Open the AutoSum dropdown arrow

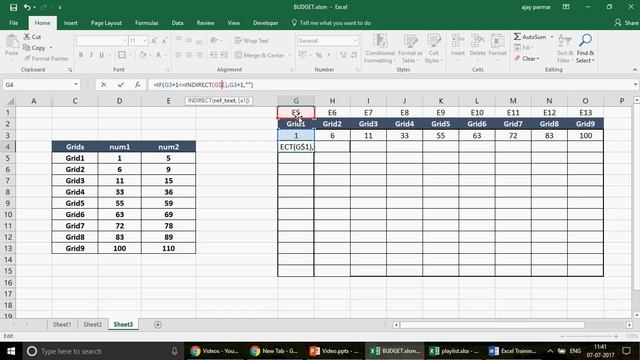coord(551,37)
